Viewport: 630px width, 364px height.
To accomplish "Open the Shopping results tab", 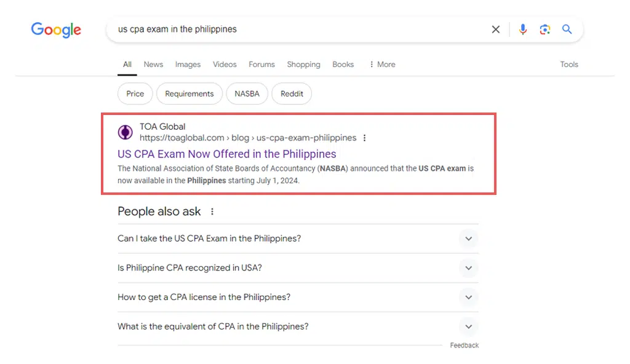I will point(303,64).
